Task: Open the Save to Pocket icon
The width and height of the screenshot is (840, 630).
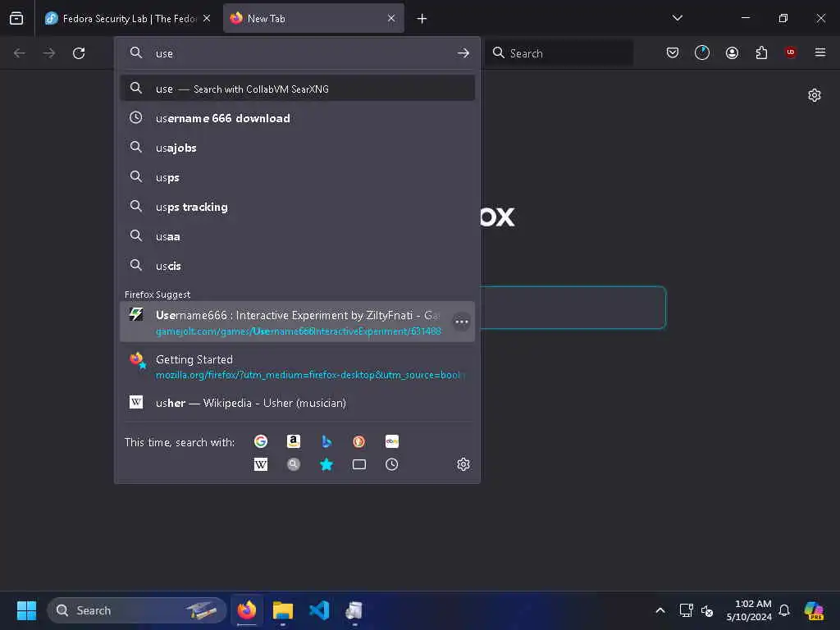Action: 673,52
